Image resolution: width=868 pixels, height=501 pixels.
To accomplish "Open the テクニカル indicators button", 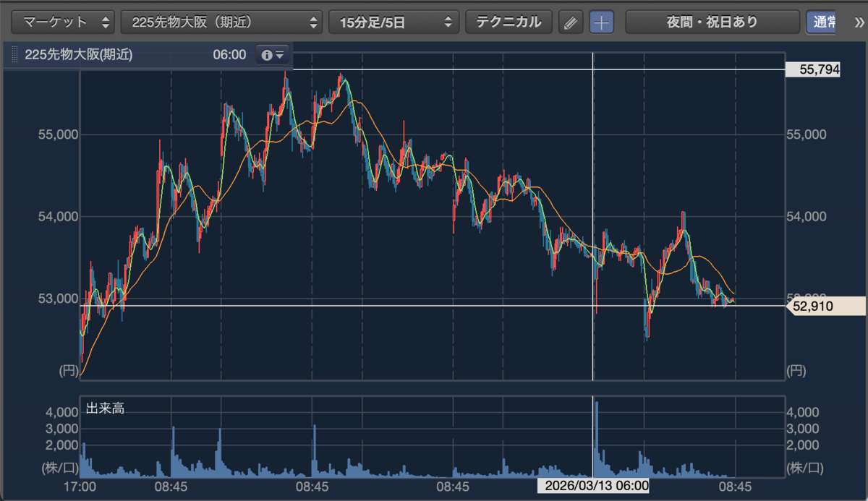I will point(509,22).
